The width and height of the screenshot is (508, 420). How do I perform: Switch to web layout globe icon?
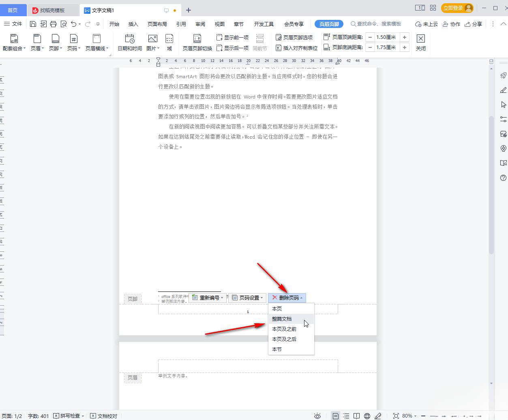point(367,416)
